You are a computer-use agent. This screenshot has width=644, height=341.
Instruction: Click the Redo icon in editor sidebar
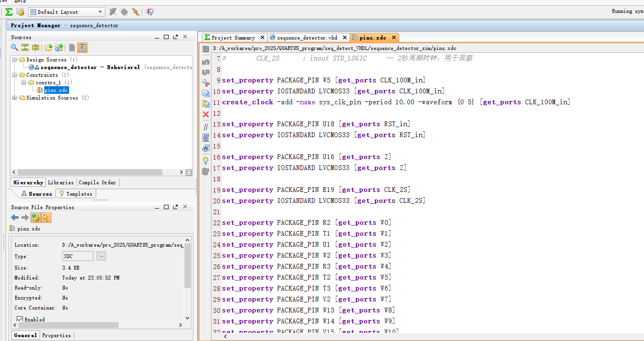point(206,72)
